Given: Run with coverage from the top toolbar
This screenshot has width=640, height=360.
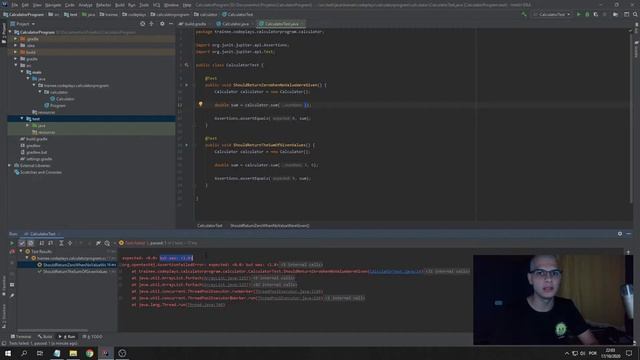Looking at the screenshot, I should (596, 14).
